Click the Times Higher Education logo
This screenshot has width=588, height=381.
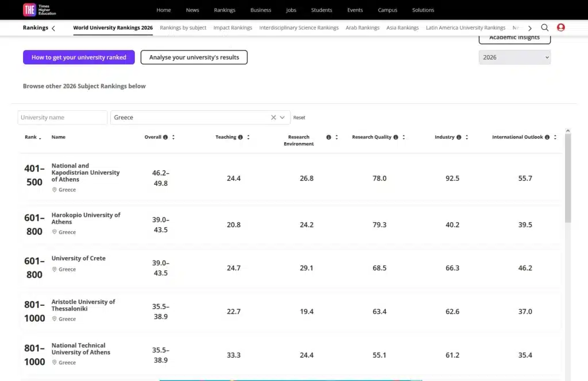40,10
